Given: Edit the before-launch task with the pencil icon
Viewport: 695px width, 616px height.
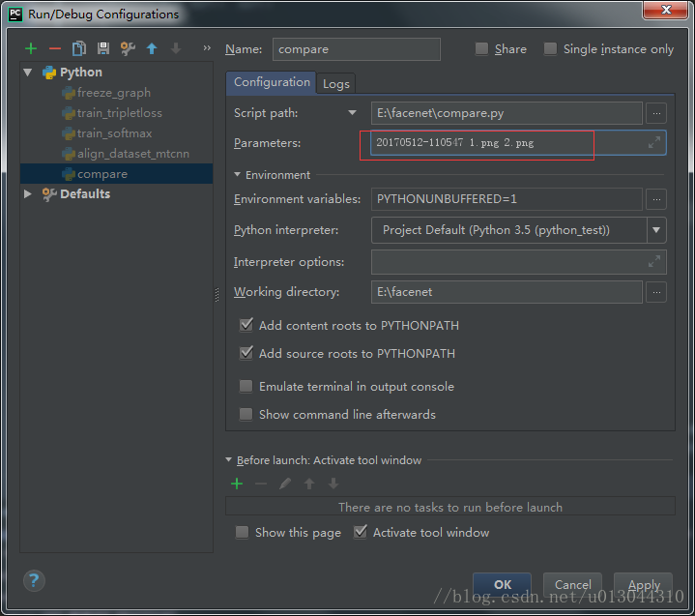Looking at the screenshot, I should [285, 484].
